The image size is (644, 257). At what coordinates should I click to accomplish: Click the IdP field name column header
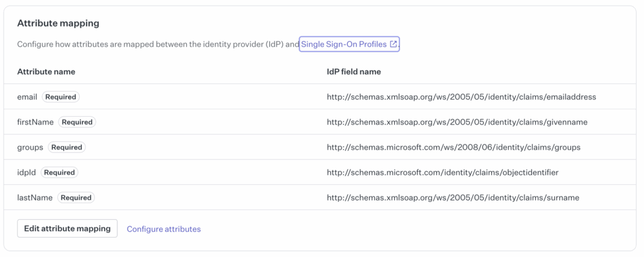point(353,72)
